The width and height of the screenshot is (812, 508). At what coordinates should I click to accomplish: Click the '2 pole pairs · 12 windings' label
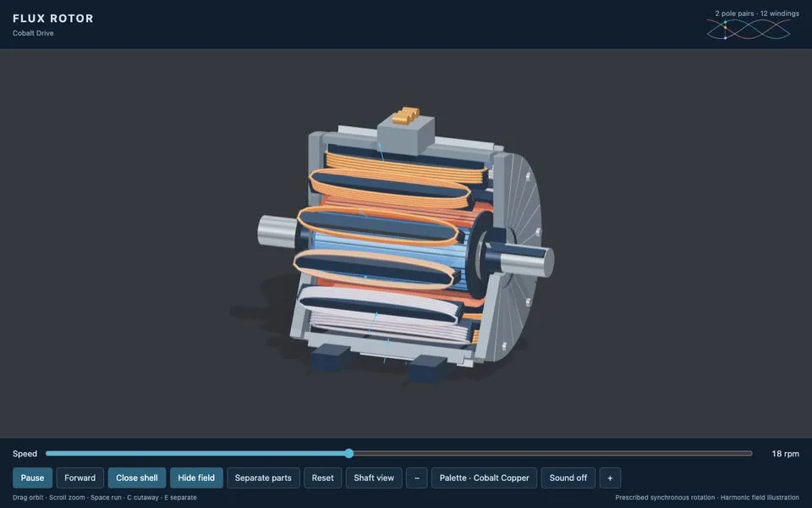point(756,14)
